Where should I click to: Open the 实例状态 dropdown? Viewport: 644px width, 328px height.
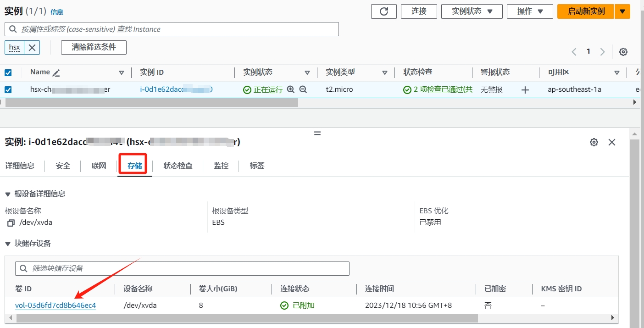[472, 11]
